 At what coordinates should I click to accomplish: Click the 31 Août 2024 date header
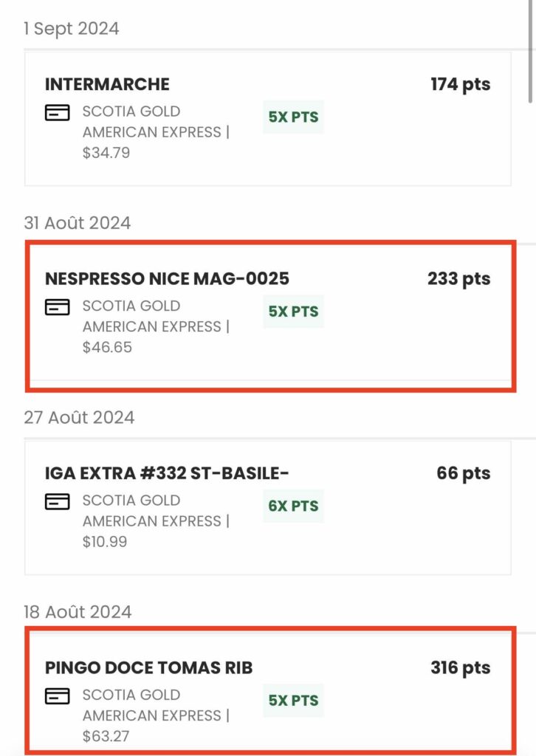pyautogui.click(x=78, y=223)
